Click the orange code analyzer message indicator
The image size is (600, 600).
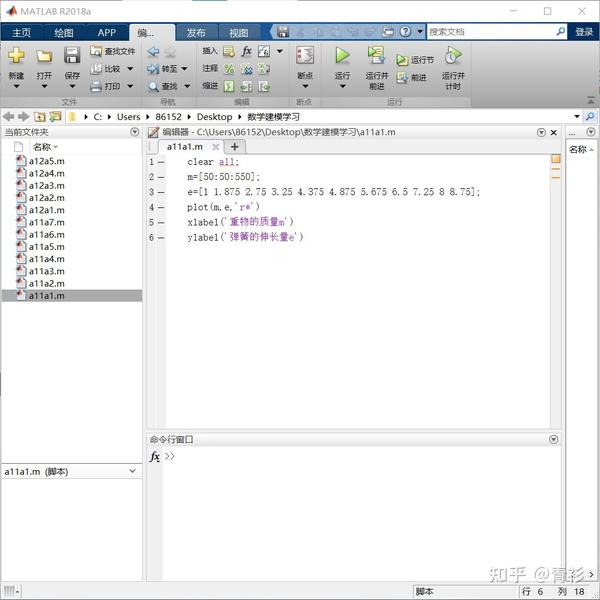[x=556, y=159]
